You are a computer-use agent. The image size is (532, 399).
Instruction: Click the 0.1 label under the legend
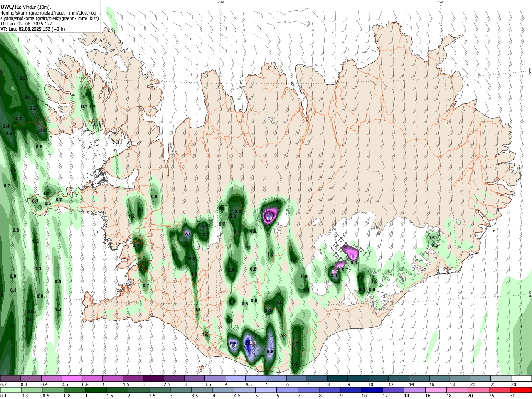coord(3,396)
